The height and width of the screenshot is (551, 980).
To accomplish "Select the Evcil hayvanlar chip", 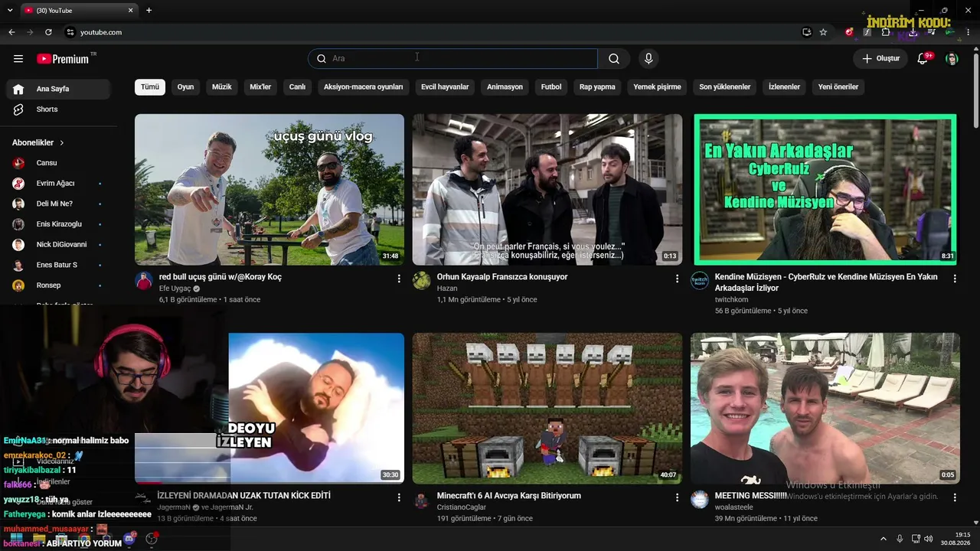I will pos(445,87).
